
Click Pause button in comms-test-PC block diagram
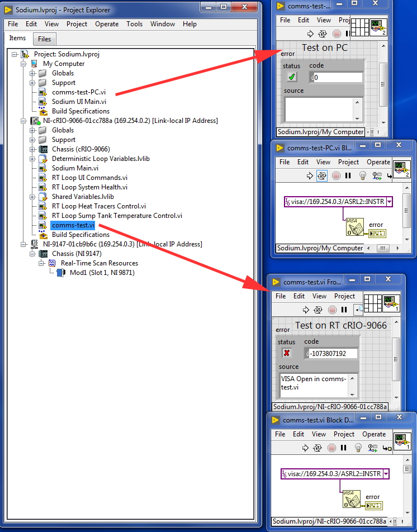tap(348, 175)
